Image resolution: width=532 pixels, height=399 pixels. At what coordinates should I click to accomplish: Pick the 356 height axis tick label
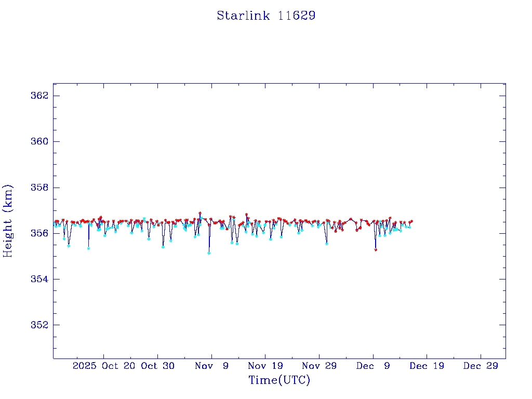coord(41,233)
